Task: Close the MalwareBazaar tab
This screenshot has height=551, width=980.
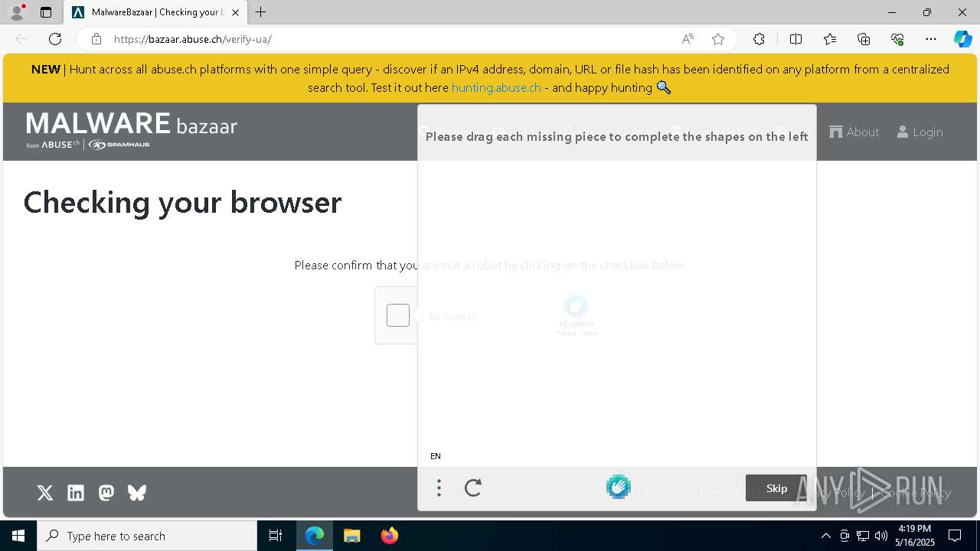Action: pyautogui.click(x=235, y=12)
